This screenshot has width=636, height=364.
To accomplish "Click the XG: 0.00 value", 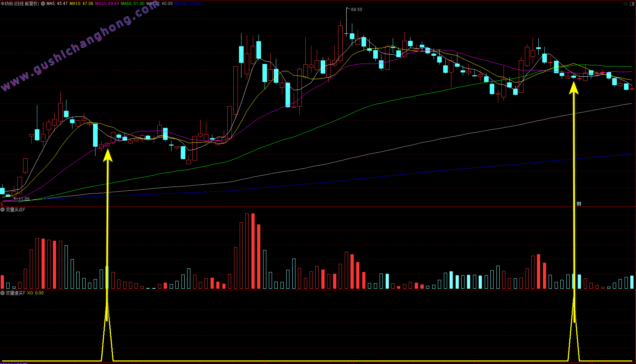I will 36,293.
